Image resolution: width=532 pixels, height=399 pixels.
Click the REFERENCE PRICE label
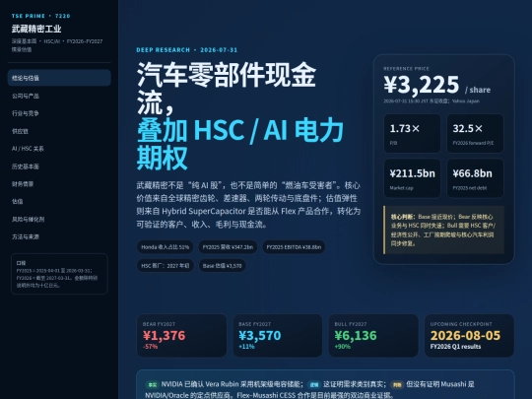[x=406, y=69]
